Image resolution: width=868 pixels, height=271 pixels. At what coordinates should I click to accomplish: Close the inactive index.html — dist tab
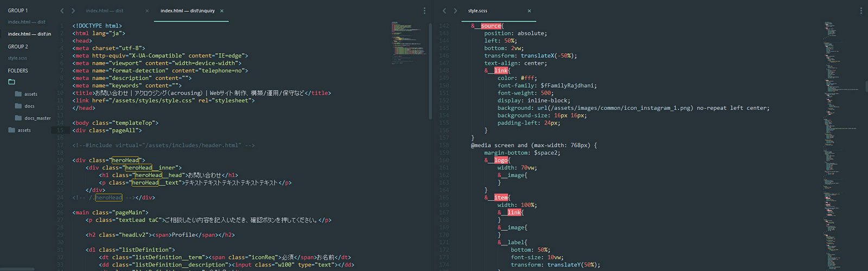(x=147, y=11)
